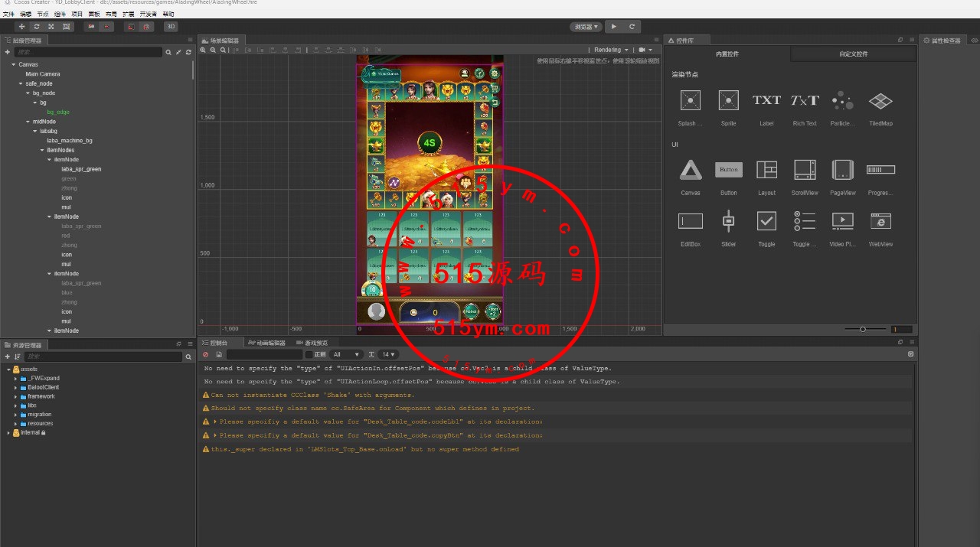Select the move transform tool in toolbar
The width and height of the screenshot is (980, 547).
pos(21,27)
